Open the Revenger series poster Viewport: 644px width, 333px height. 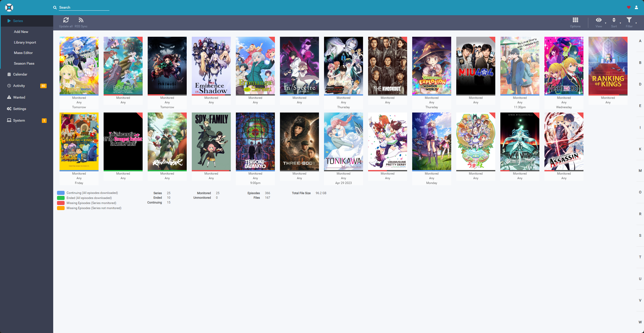click(x=167, y=141)
